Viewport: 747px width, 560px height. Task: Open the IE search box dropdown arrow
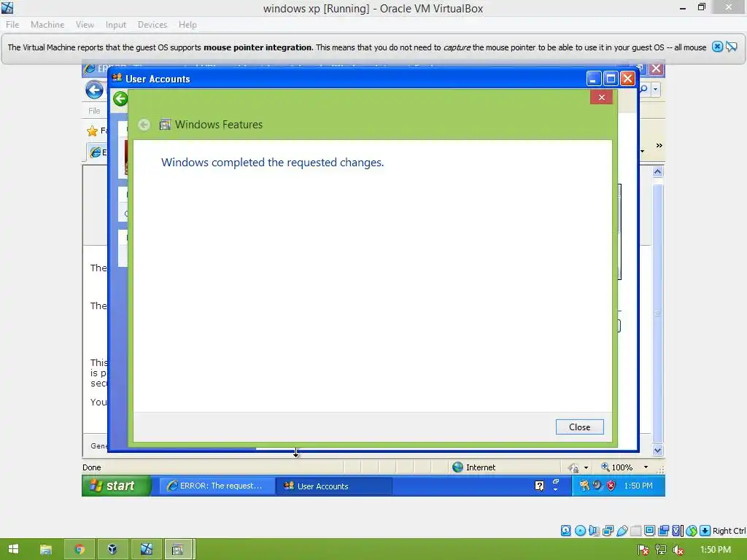656,89
